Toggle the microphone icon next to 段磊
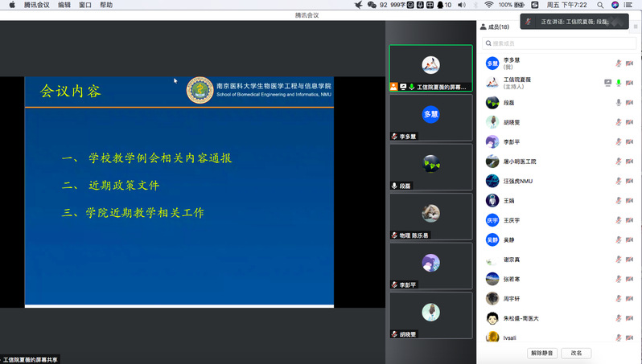This screenshot has width=642, height=364. click(x=619, y=102)
